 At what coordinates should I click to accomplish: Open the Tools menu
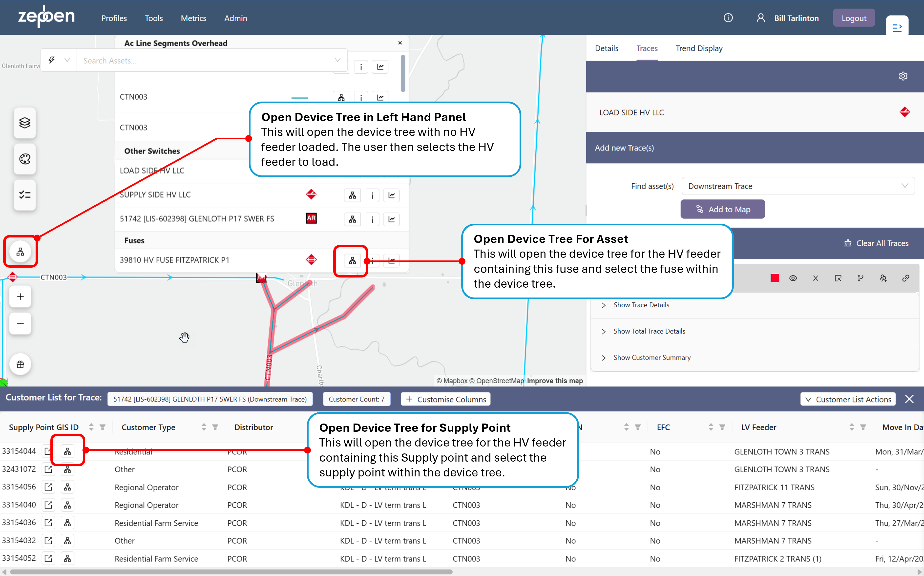[x=153, y=18]
